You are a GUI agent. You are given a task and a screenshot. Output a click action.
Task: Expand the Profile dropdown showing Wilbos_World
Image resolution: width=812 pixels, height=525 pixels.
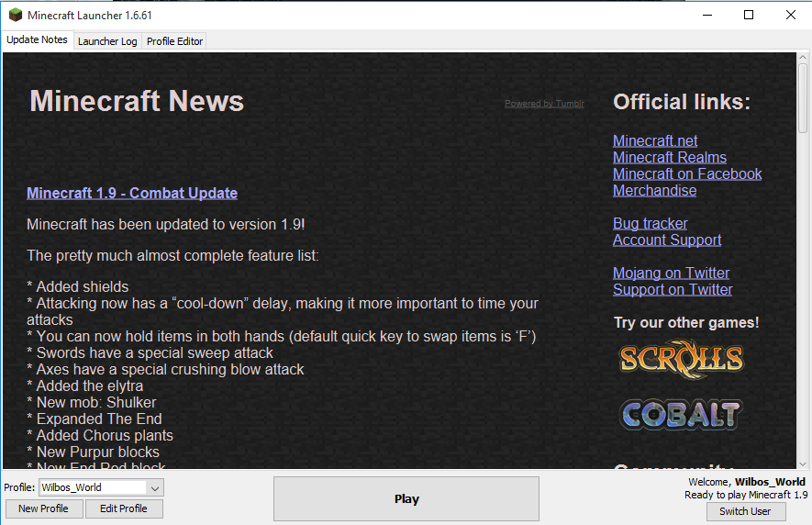pos(102,487)
